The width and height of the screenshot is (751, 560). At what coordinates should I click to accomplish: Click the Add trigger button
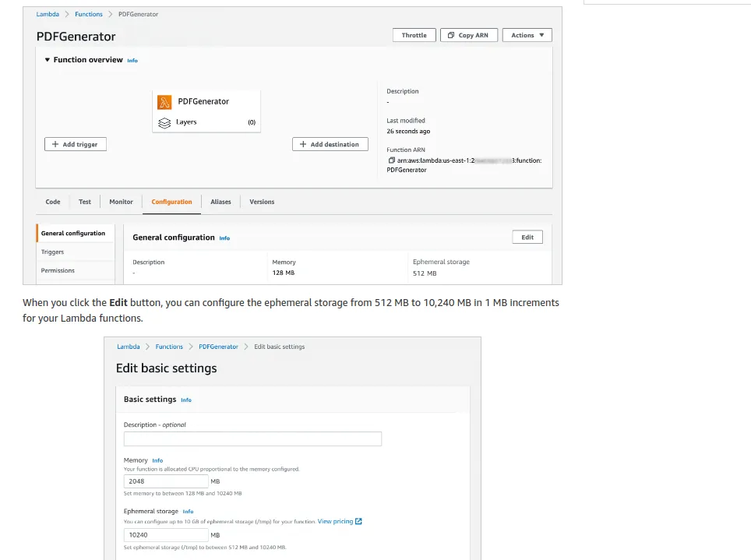click(76, 144)
